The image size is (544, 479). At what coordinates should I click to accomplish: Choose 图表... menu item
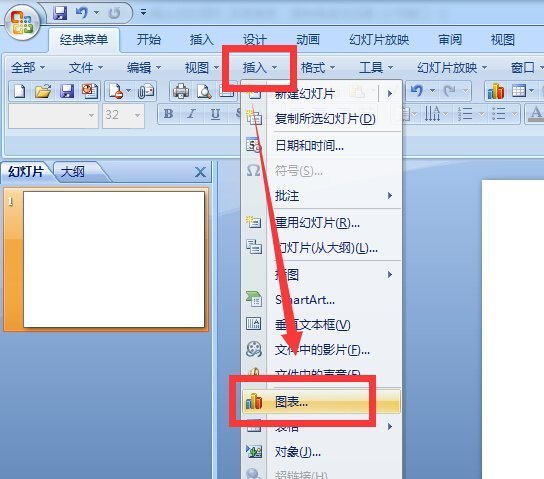(x=321, y=402)
